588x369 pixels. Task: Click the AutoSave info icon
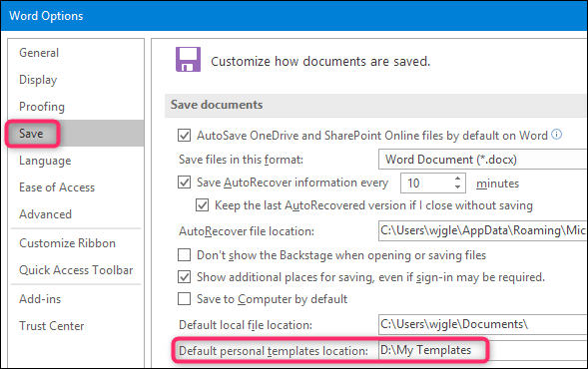click(557, 134)
